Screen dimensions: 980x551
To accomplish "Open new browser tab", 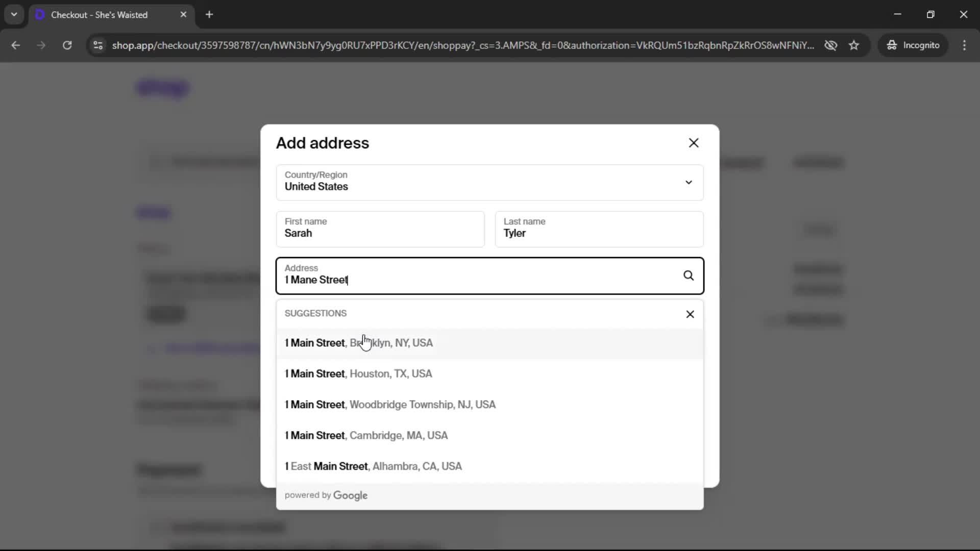I will click(x=209, y=15).
